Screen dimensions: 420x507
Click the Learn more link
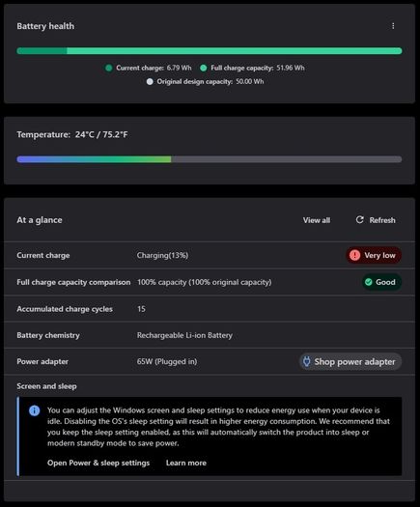click(x=186, y=463)
